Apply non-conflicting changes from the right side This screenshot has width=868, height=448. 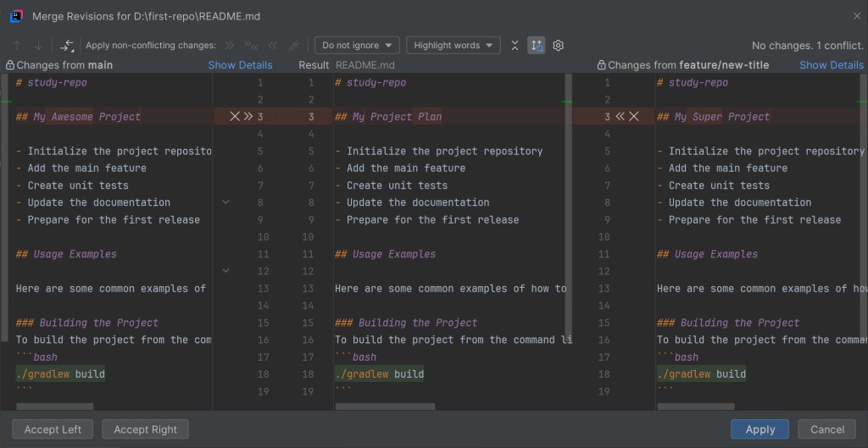(x=272, y=46)
